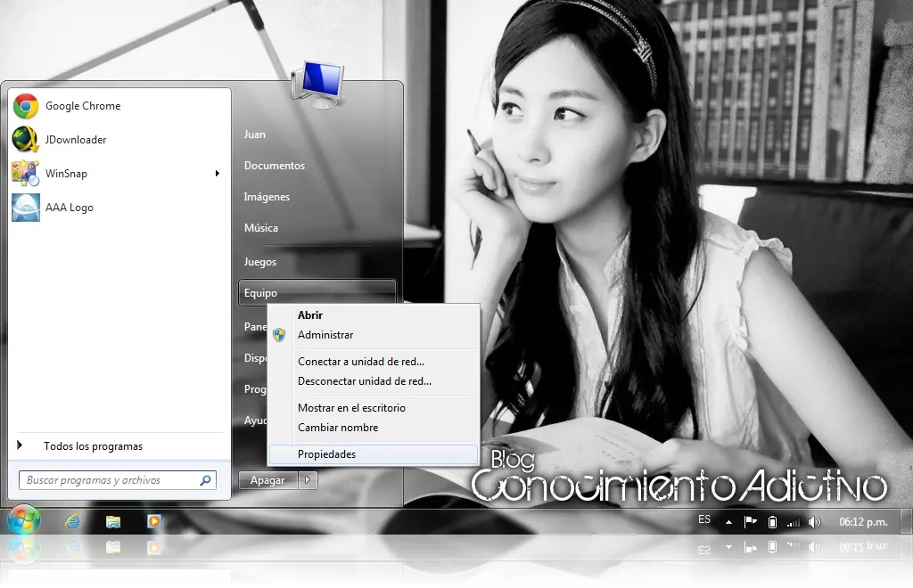
Task: Select Música in the Start menu
Action: click(262, 228)
